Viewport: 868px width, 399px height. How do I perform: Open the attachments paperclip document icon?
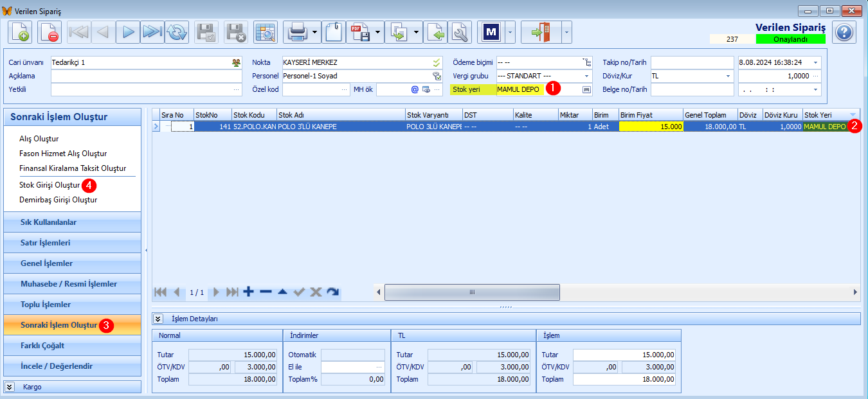coord(333,32)
